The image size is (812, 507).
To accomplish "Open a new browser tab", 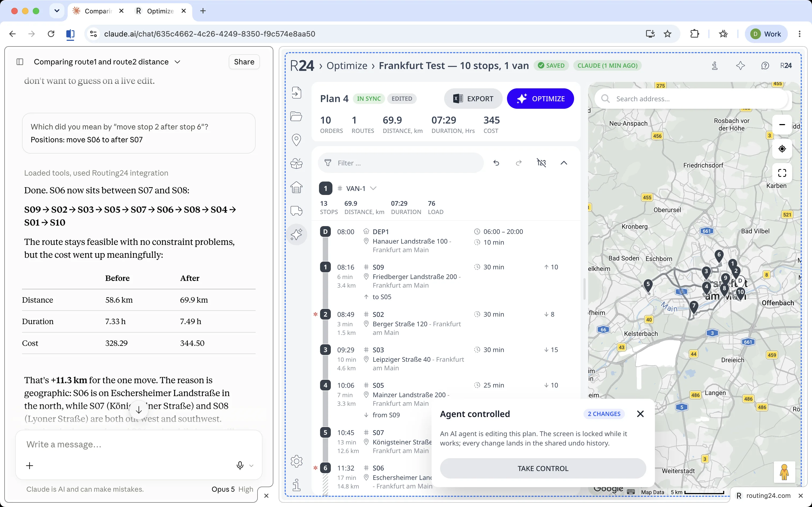I will [203, 11].
